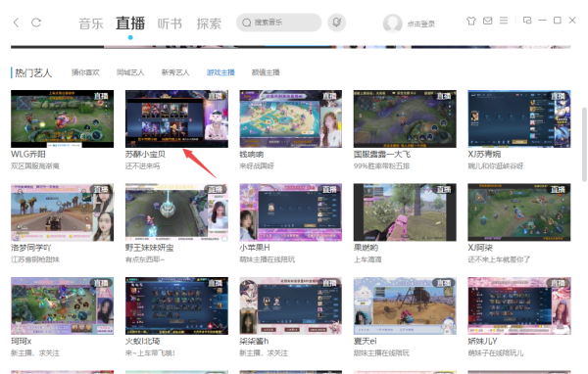Switch to the 音乐 tab
588x374 pixels.
[91, 23]
